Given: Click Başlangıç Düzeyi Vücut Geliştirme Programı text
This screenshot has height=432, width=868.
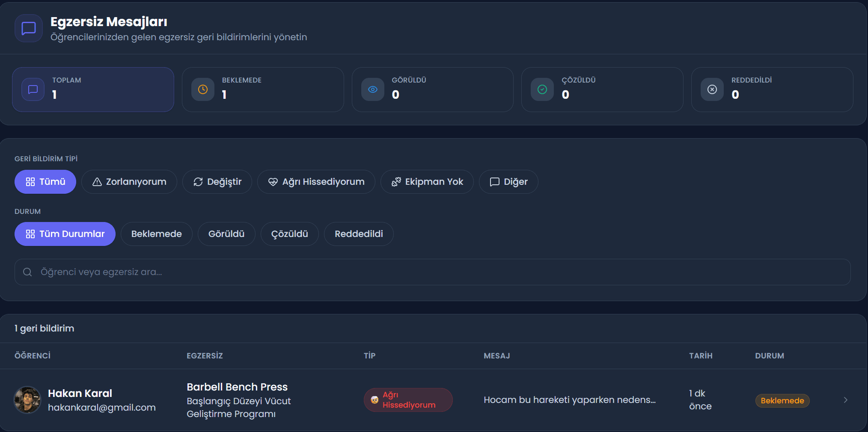Looking at the screenshot, I should [x=239, y=408].
